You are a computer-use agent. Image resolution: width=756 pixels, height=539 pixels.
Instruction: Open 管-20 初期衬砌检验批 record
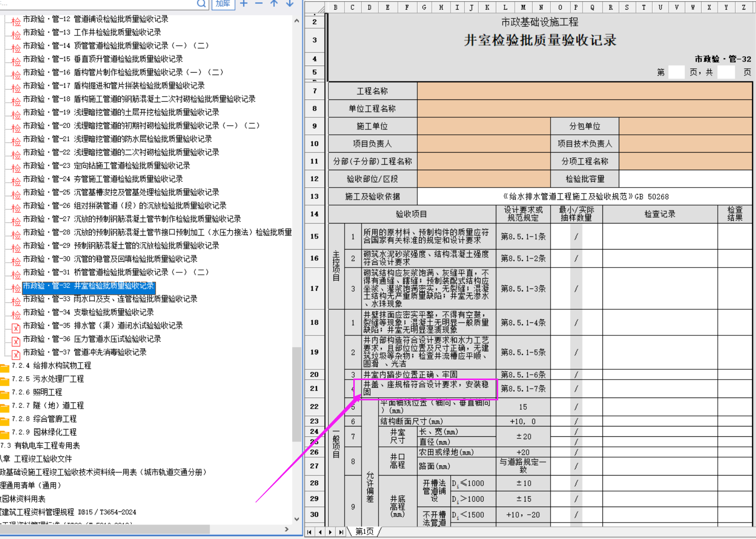pos(141,126)
